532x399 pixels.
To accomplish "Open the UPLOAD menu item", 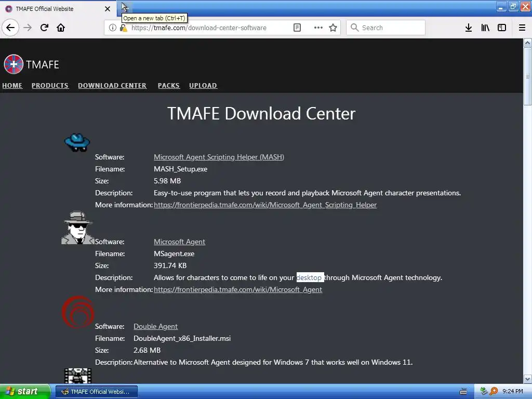I will click(203, 86).
